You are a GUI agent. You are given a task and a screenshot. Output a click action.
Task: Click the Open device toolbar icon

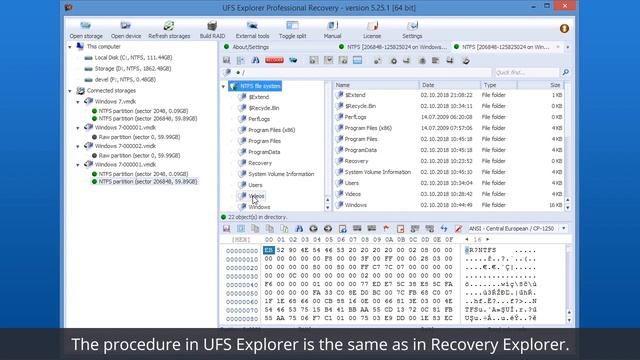(126, 26)
